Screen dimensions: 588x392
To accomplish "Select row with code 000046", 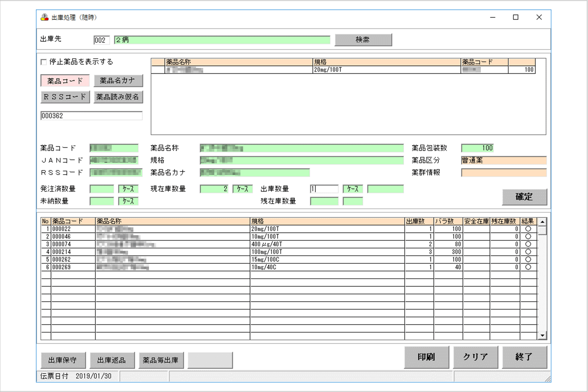I will 289,237.
